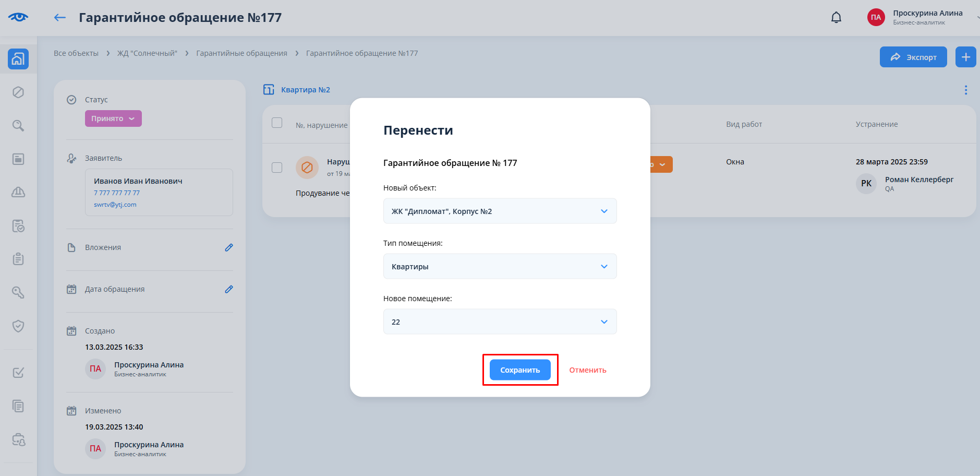Click the Экспорт button
Image resolution: width=980 pixels, height=476 pixels.
click(x=913, y=57)
